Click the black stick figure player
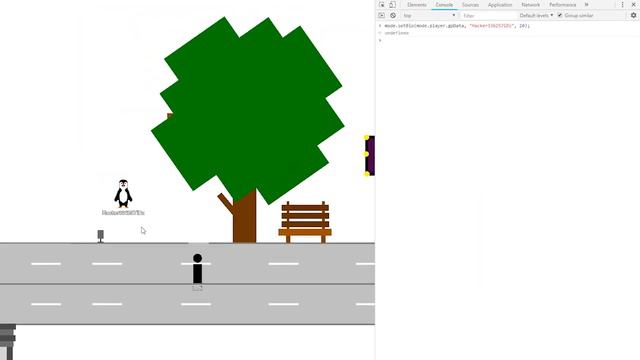This screenshot has height=360, width=640. (198, 269)
